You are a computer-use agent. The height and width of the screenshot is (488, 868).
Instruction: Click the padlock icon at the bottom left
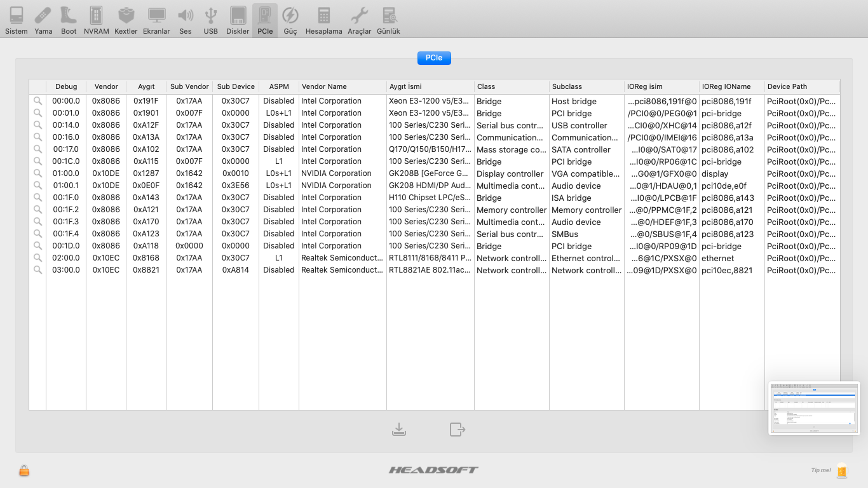click(x=24, y=470)
